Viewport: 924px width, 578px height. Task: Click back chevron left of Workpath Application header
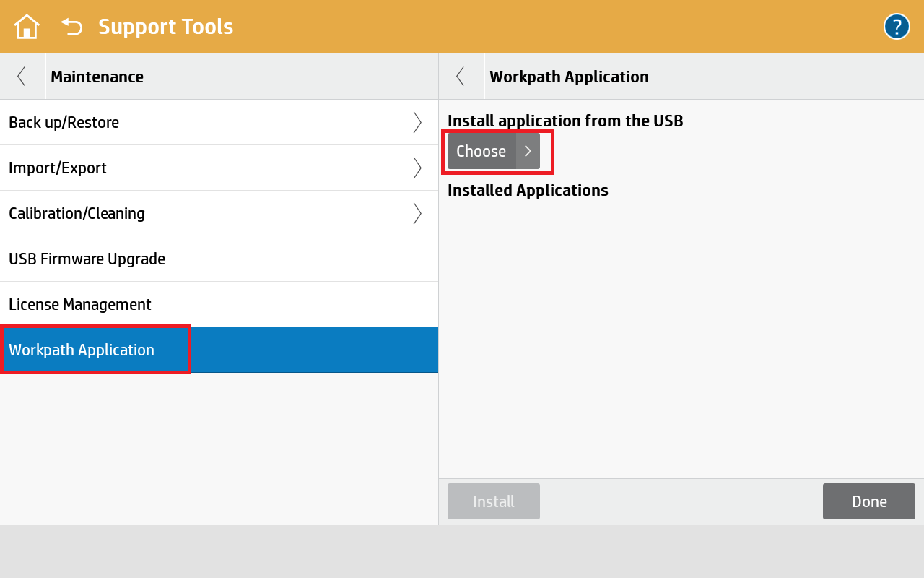461,77
